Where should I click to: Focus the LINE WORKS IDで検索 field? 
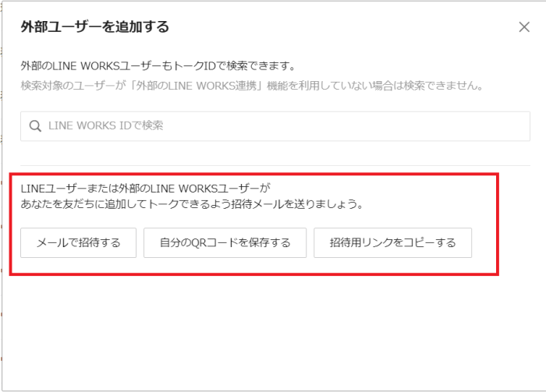(275, 126)
